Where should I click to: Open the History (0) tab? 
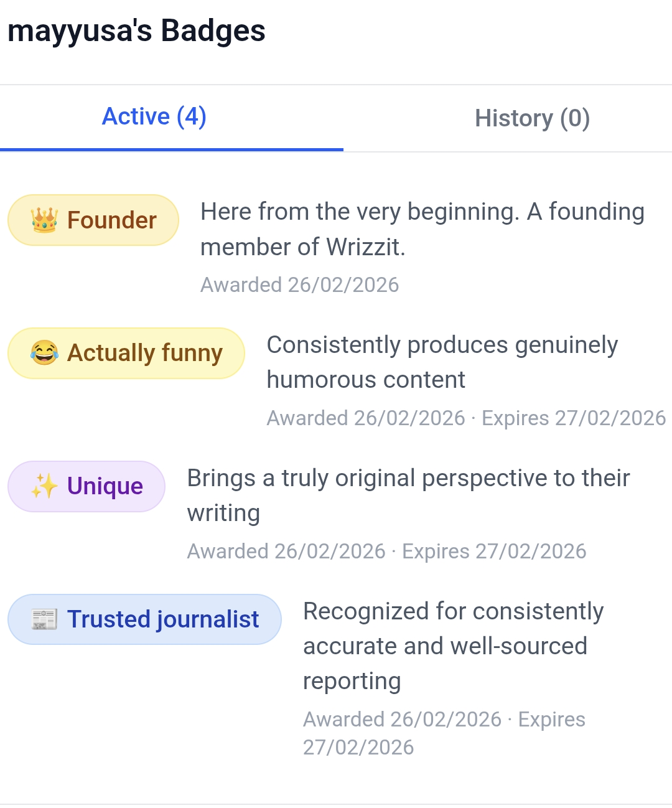point(532,118)
